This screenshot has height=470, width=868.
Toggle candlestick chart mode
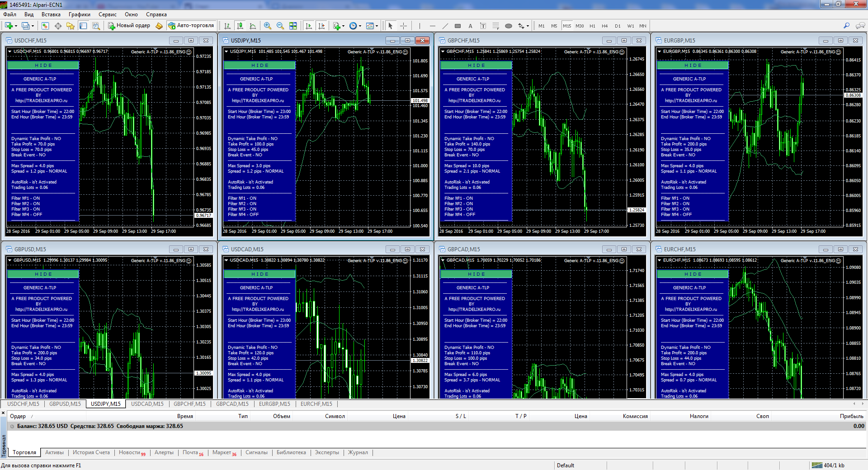(240, 26)
